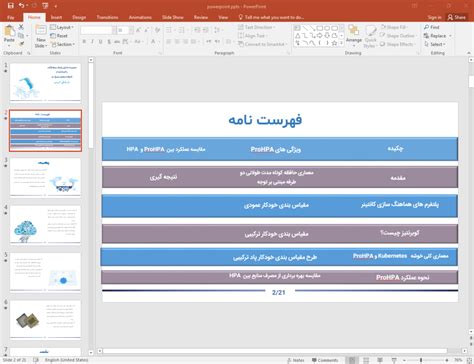Image resolution: width=474 pixels, height=364 pixels.
Task: Switch to the Review tab
Action: point(201,17)
